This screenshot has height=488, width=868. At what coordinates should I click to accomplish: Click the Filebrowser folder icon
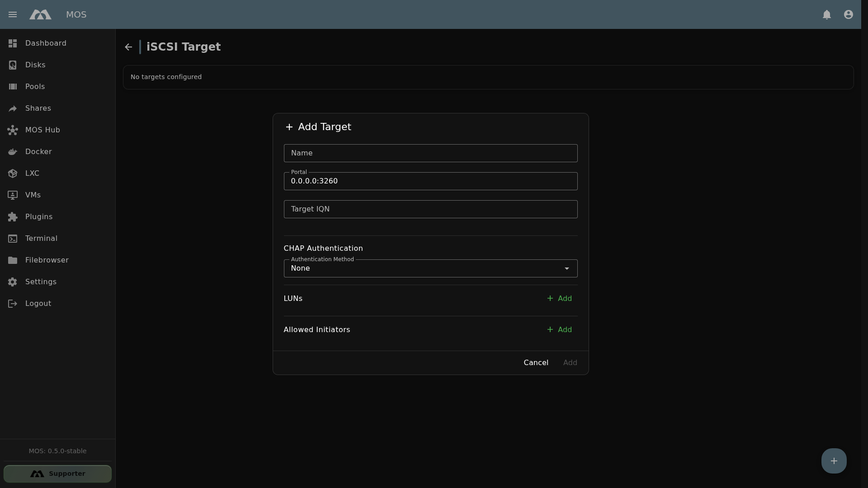tap(13, 260)
